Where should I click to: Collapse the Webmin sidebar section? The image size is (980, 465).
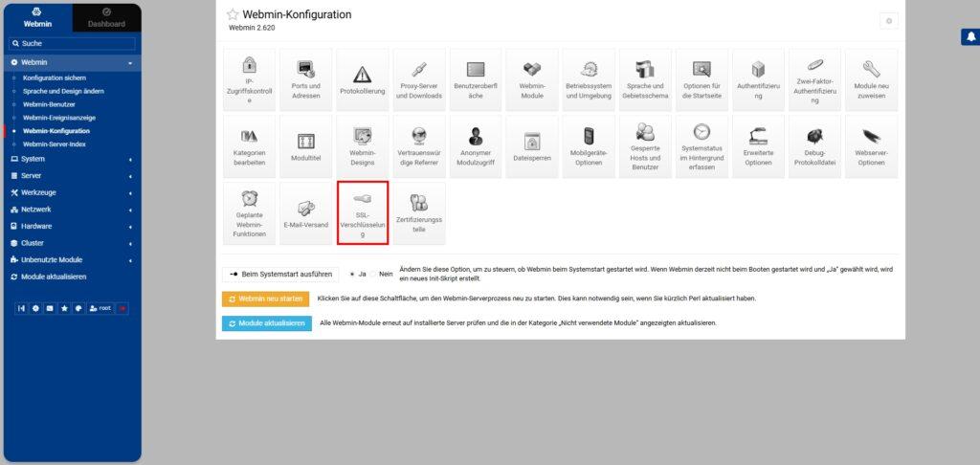(x=72, y=62)
